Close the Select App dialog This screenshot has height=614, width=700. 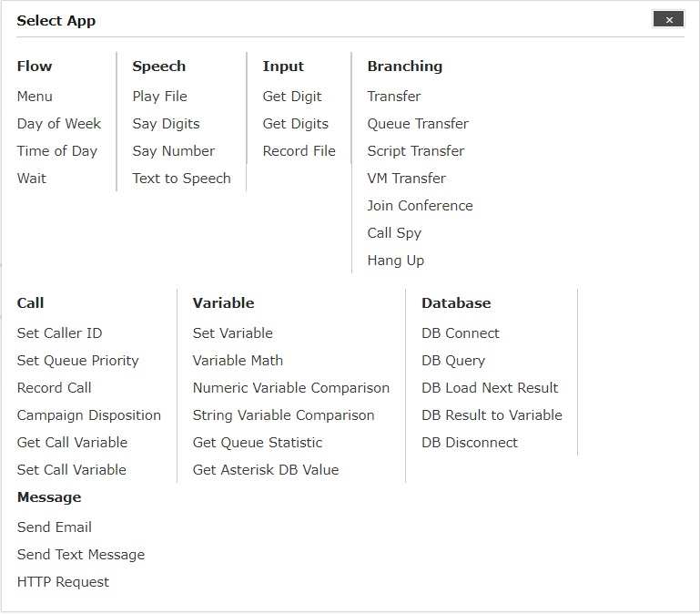click(x=668, y=19)
